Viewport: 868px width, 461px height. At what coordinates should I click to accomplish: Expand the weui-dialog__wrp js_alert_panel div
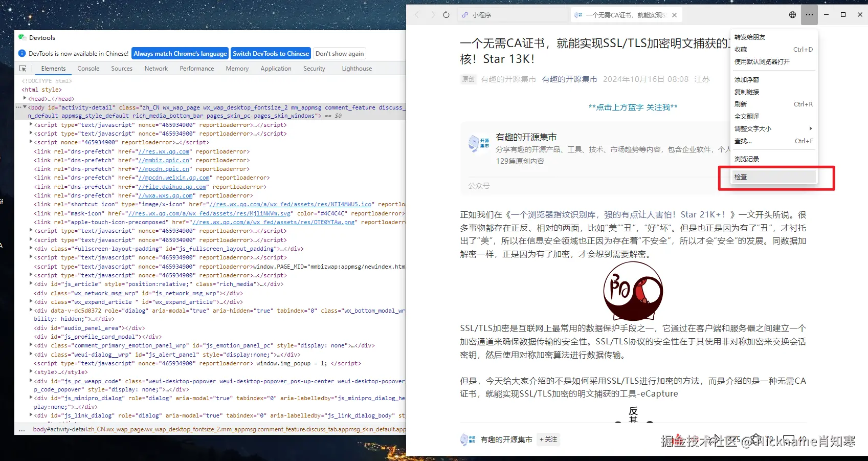[x=31, y=355]
